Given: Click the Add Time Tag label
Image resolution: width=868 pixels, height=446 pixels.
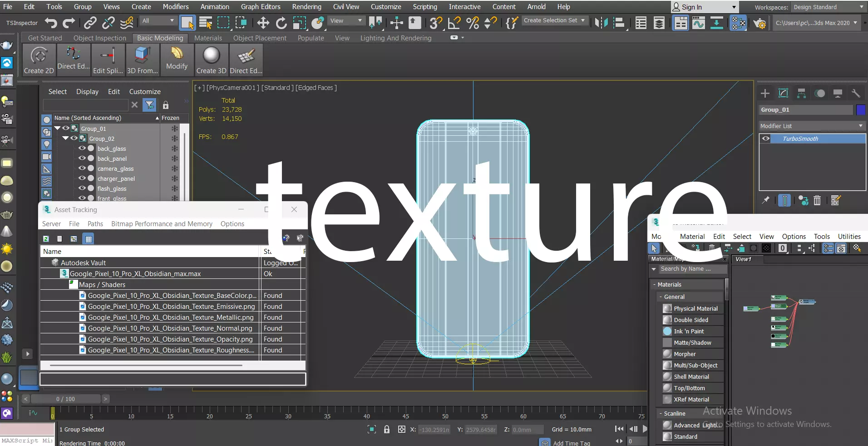Looking at the screenshot, I should (x=572, y=443).
